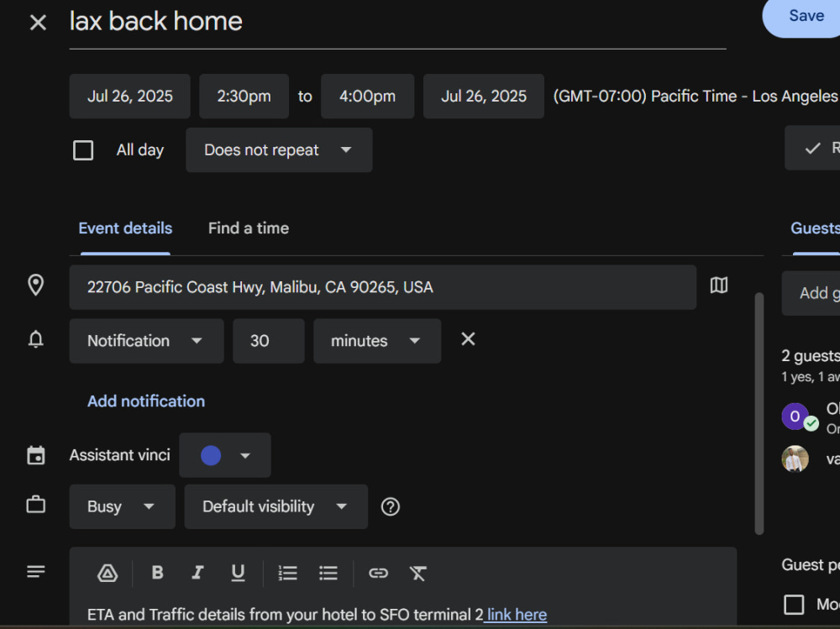The width and height of the screenshot is (840, 629).
Task: Click the purple O guest avatar
Action: 795,417
